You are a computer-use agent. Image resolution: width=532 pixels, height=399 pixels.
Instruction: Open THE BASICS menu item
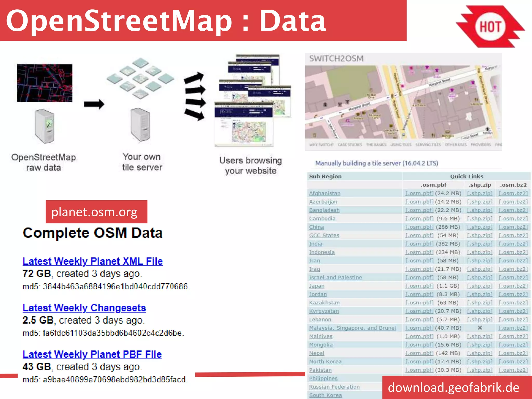tap(376, 145)
